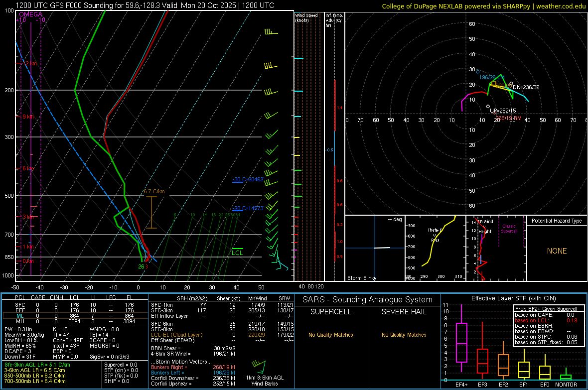Click the 268/19 RM hodograph label

tap(508, 118)
